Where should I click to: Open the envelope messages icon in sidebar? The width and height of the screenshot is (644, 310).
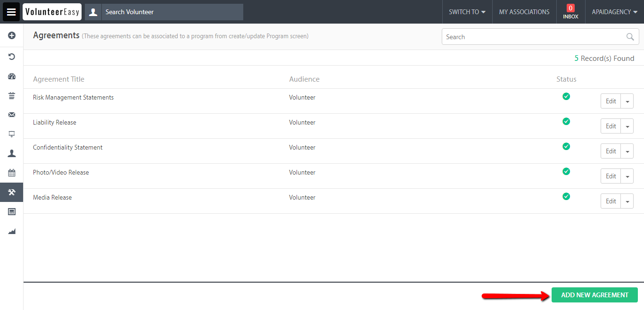[x=12, y=115]
